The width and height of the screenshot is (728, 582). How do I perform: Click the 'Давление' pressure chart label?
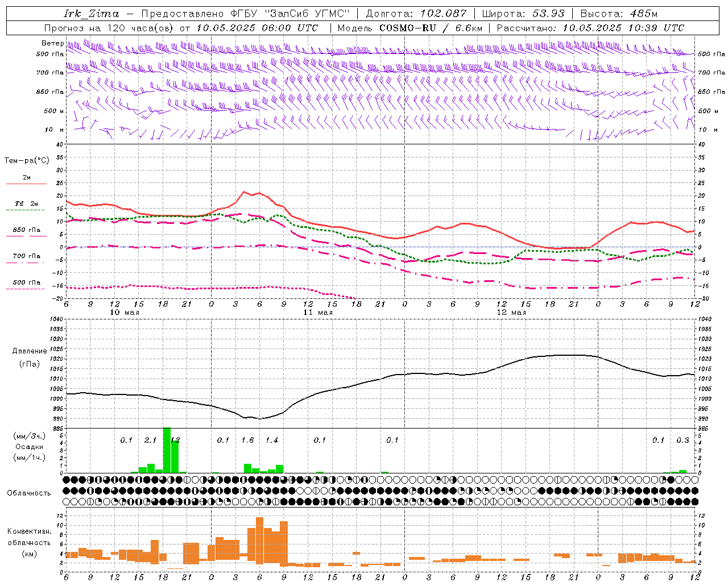tap(29, 351)
